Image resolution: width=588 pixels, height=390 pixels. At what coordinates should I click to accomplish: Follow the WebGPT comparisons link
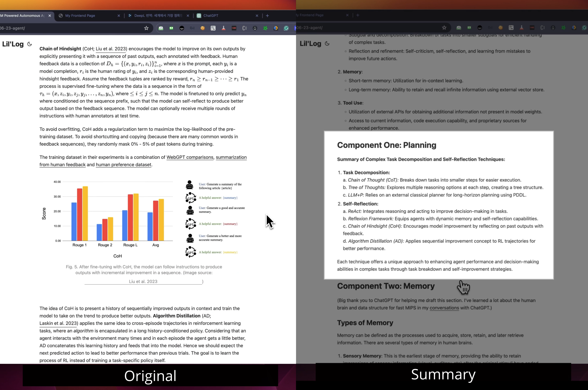(x=190, y=157)
